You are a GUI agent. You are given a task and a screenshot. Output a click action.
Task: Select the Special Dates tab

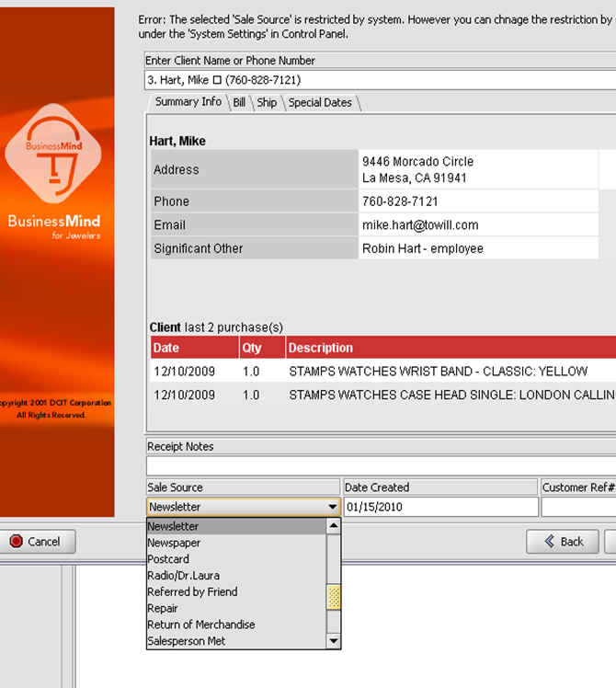click(320, 103)
